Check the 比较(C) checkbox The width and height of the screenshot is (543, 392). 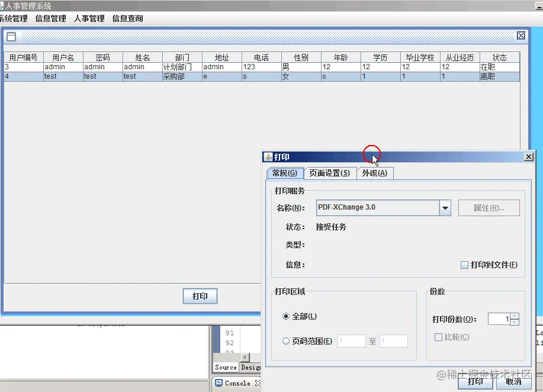tap(437, 337)
